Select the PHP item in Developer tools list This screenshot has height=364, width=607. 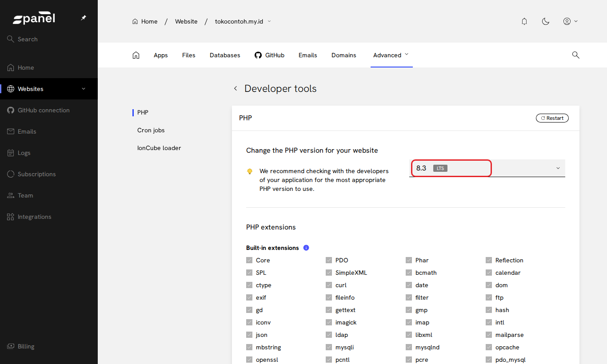(143, 112)
